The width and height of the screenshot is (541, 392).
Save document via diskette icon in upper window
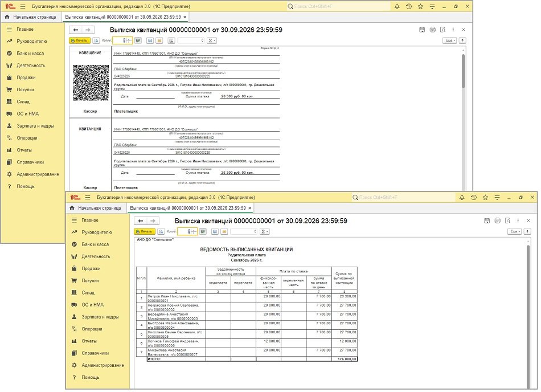pos(150,40)
